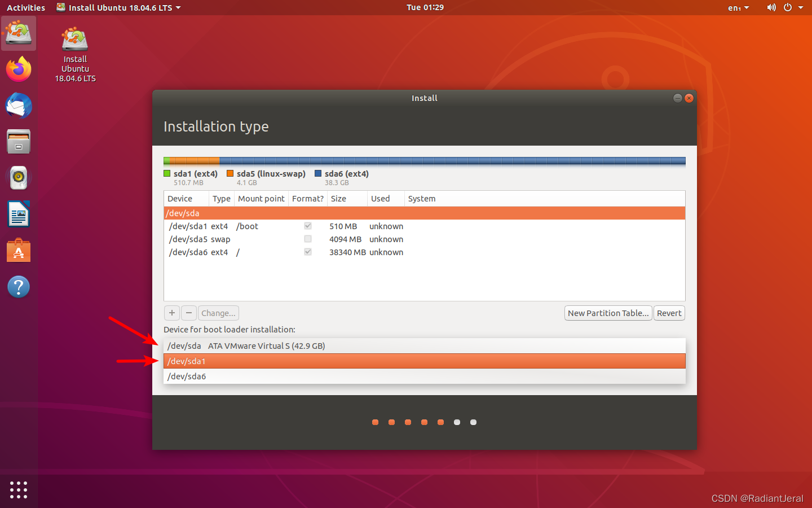Viewport: 812px width, 508px height.
Task: Show Applications grid in the dock
Action: coord(19,489)
